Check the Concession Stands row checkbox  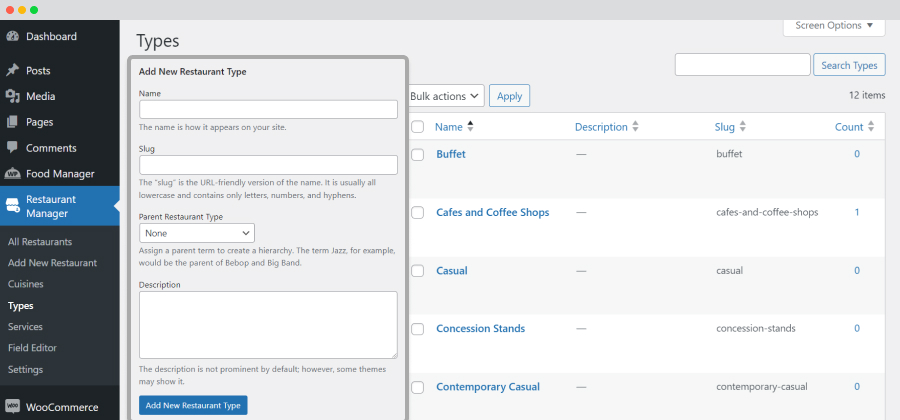pos(417,329)
